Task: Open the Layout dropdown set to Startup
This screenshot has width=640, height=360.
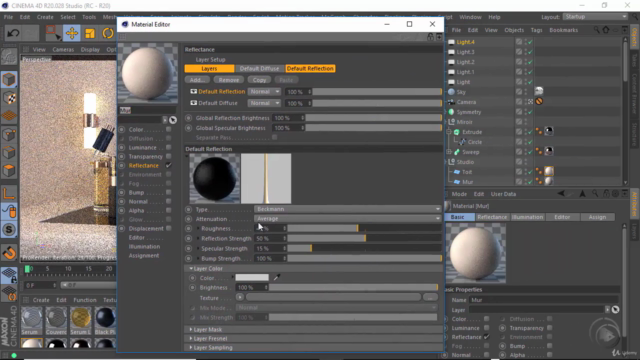Action: 595,17
